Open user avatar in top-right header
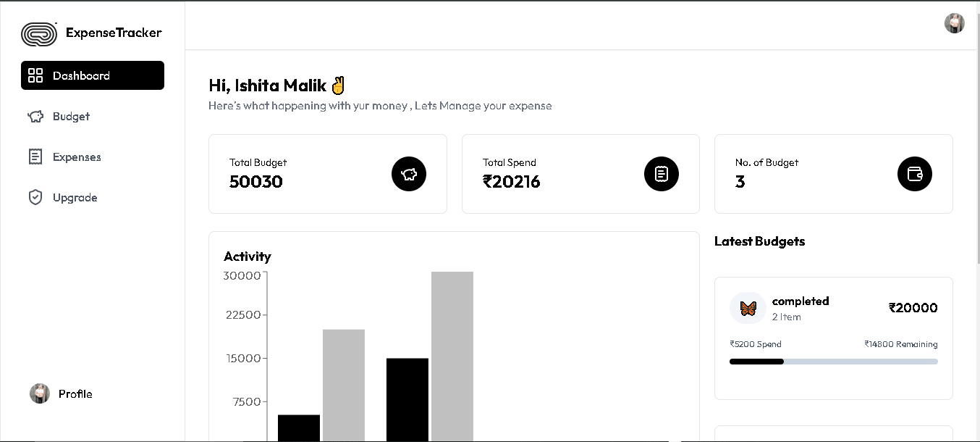Screen dimensions: 980x442 (954, 23)
